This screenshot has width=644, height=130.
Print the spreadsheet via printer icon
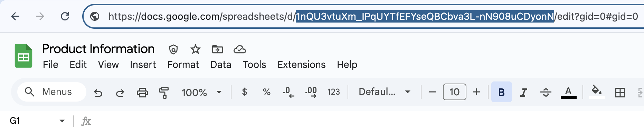(x=142, y=93)
